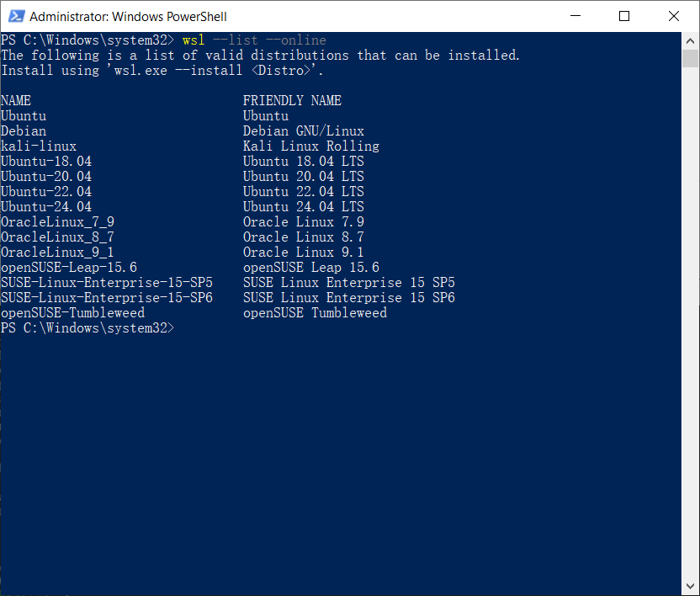Screen dimensions: 700x596
Task: Click the kali-linux entry in NAME column
Action: [39, 146]
